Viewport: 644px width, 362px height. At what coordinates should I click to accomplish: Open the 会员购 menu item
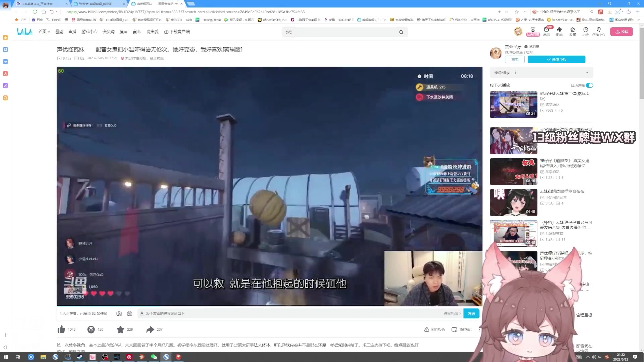point(109,32)
